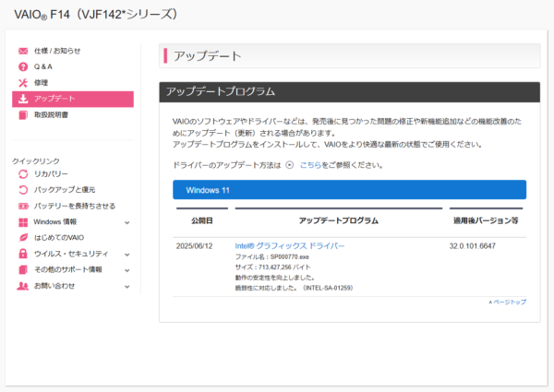Click the envelope icon for 仕様 / お知らせ

(x=23, y=51)
